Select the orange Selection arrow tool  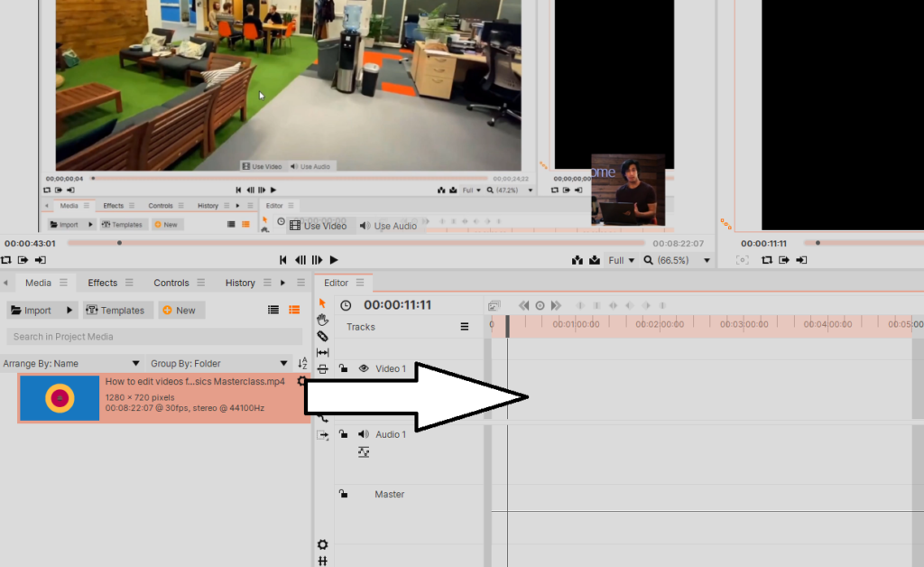[322, 303]
